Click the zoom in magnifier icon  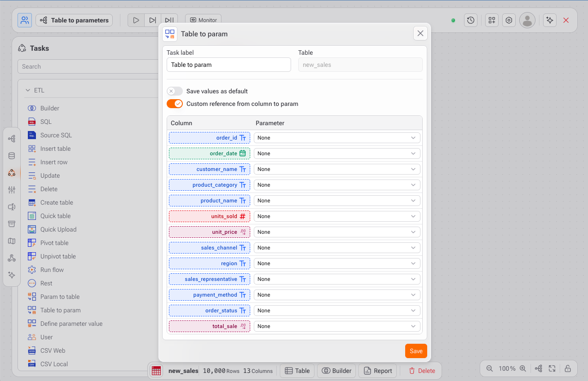[x=523, y=368]
